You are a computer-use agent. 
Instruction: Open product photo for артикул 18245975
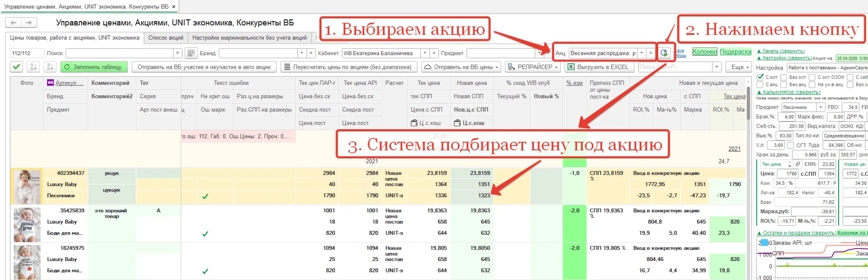27,262
